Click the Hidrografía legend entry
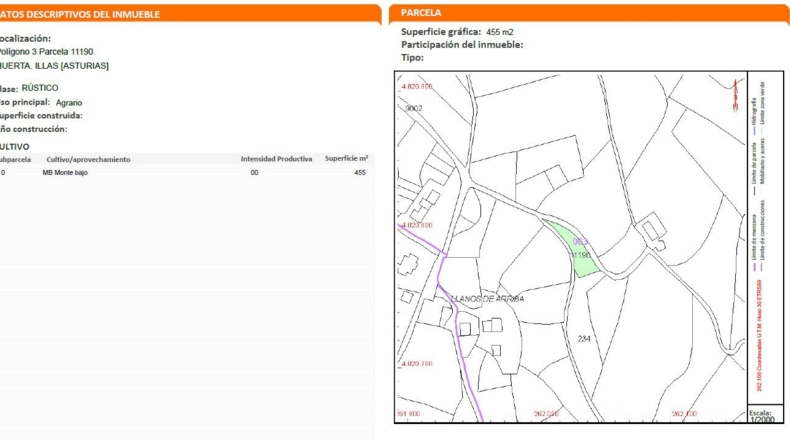The height and width of the screenshot is (440, 790). [754, 117]
